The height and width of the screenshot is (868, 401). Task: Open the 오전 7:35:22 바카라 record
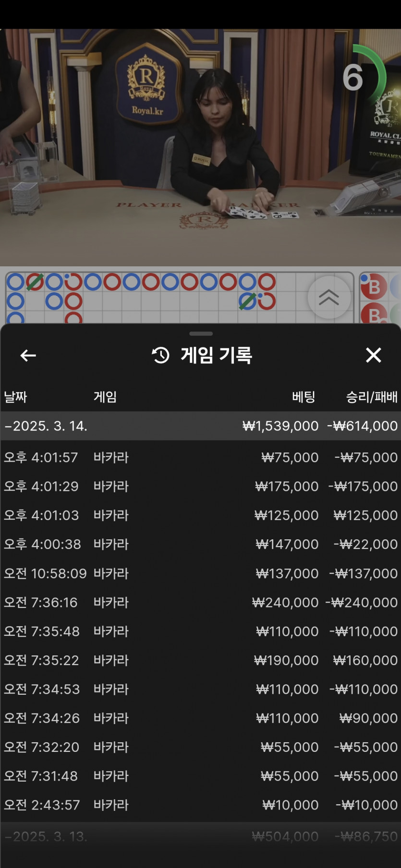pyautogui.click(x=201, y=660)
